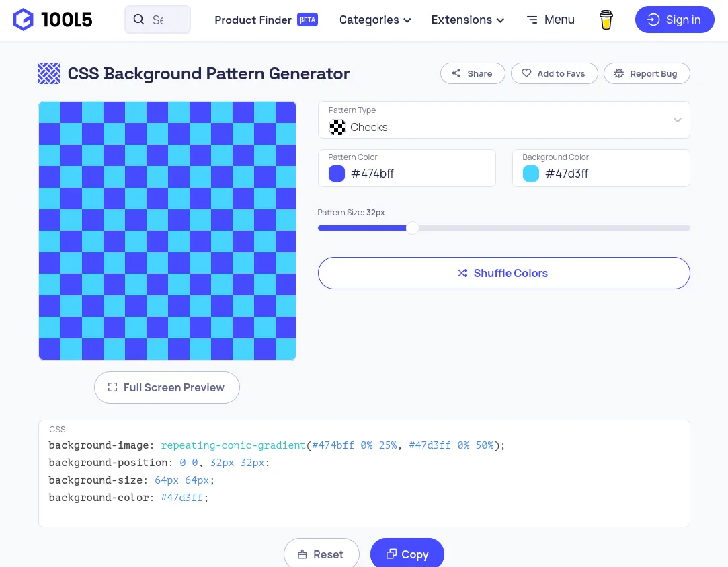Click the 10015 hexagon logo icon
Screen dimensions: 728x567
(24, 20)
